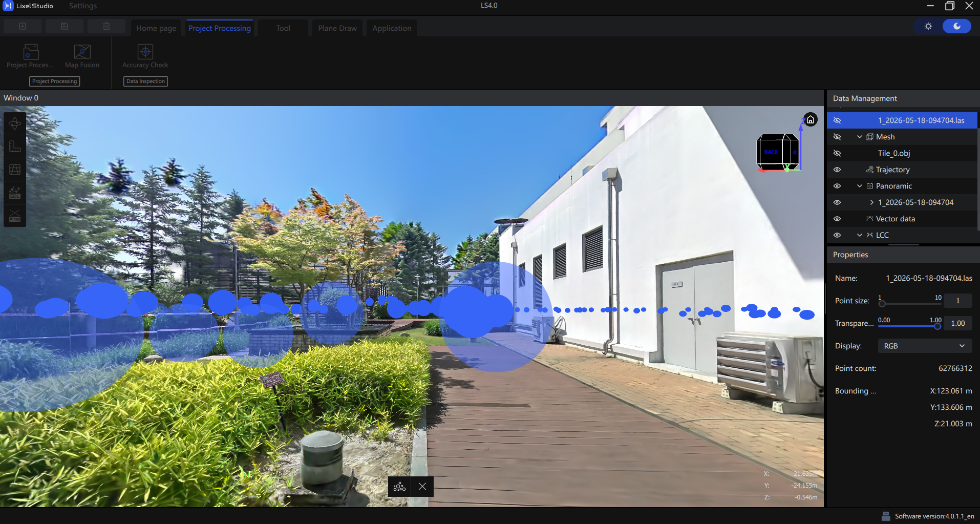980x524 pixels.
Task: Expand the 1_2026-05-18-094704 panoramic item
Action: tap(871, 202)
